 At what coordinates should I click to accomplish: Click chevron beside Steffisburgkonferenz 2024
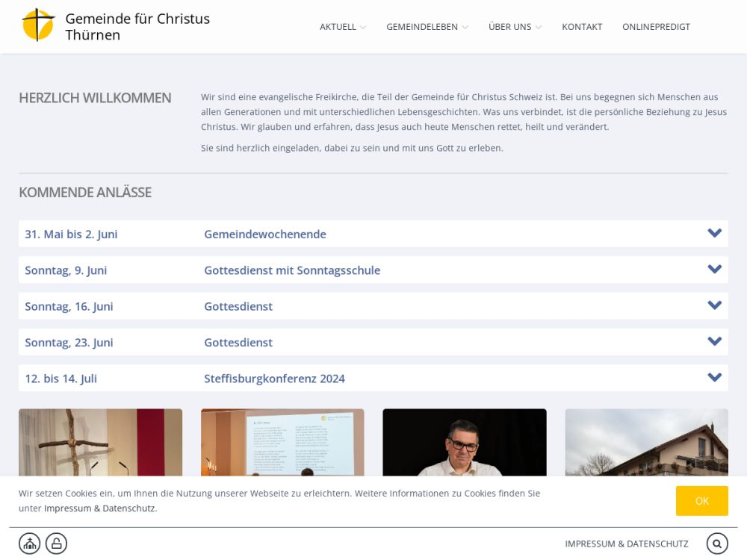coord(714,378)
